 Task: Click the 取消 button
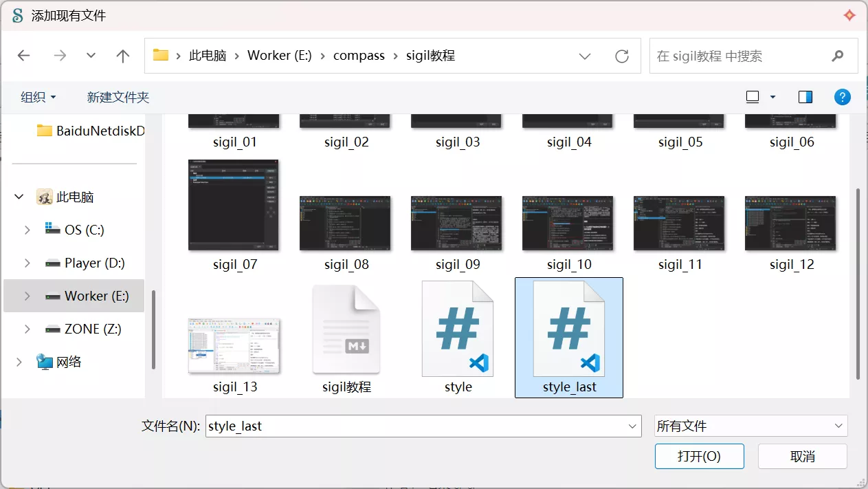point(802,456)
